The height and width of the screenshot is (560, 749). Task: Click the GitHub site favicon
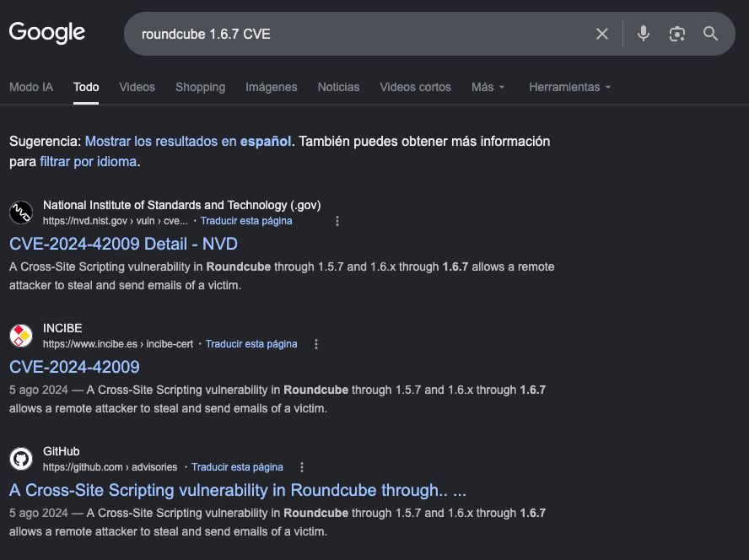click(x=21, y=459)
